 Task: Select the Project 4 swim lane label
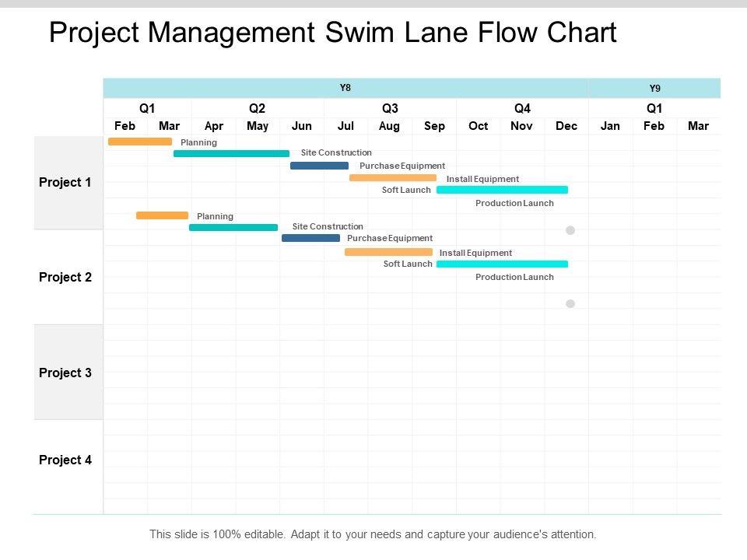click(x=65, y=460)
